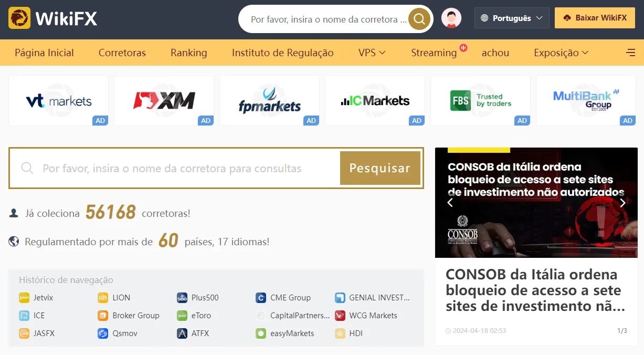Click the Pesquisar button

380,168
